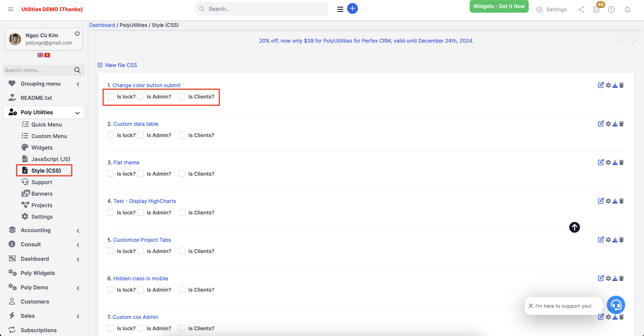644x336 pixels.
Task: Check Is Admin? for Custom data table
Action: 141,135
